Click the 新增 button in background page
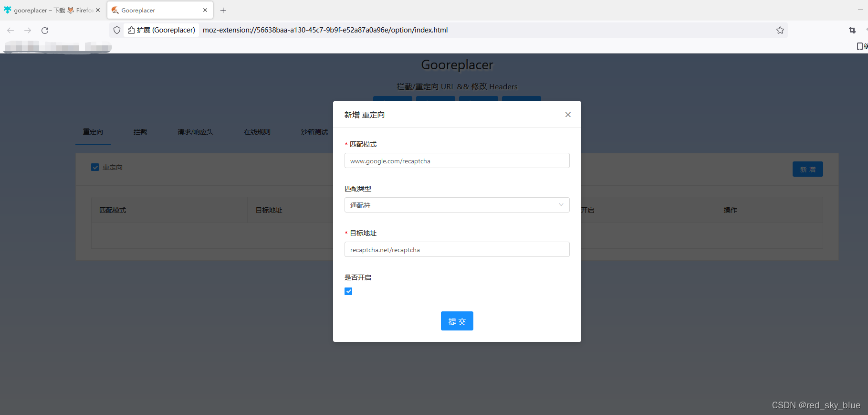Viewport: 868px width, 415px height. tap(807, 170)
